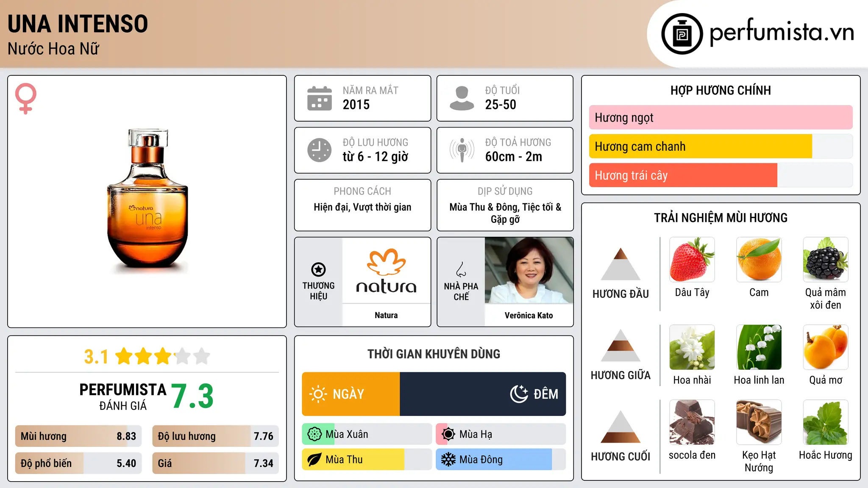
Task: Click the UNA INTENSO title
Action: point(78,24)
